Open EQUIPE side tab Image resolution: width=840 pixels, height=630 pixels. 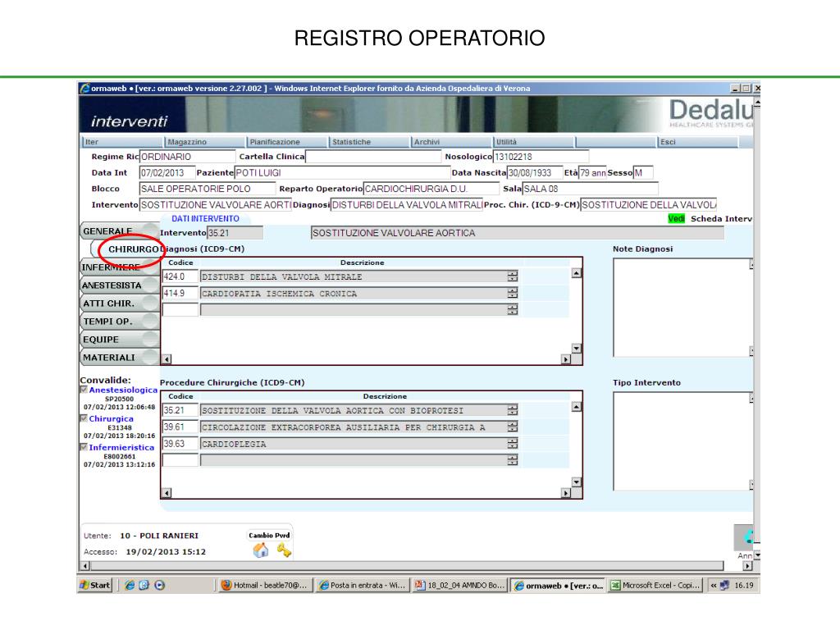pos(119,340)
